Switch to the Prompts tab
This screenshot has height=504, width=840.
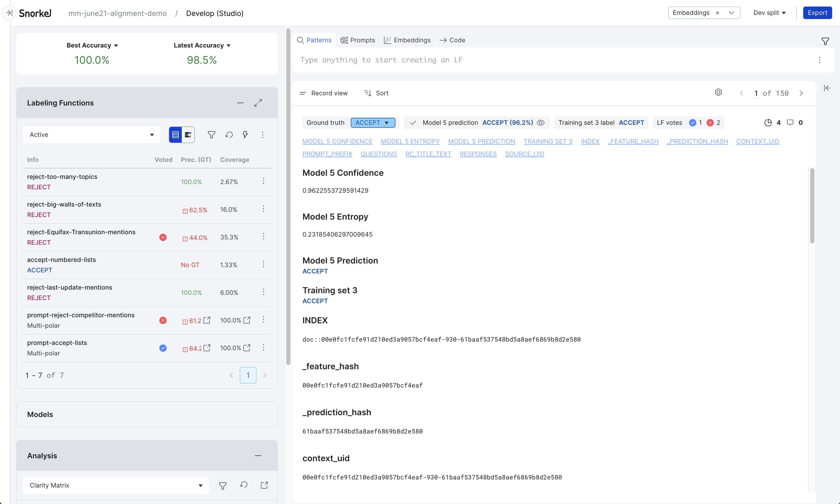point(358,40)
